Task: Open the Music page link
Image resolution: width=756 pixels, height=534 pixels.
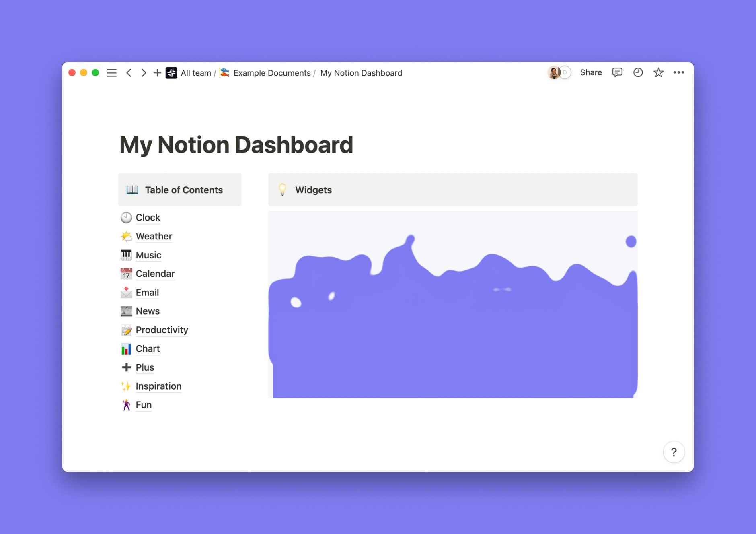Action: point(148,255)
